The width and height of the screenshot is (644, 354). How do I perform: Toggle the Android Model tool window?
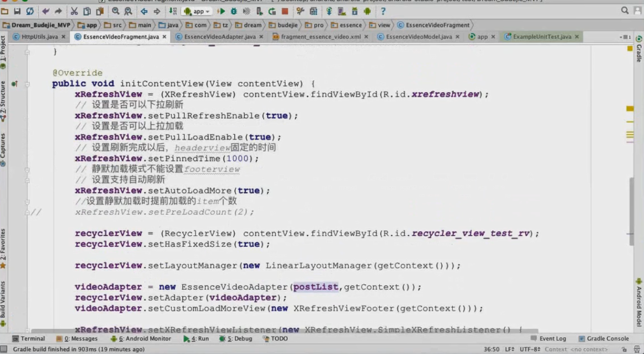point(639,302)
